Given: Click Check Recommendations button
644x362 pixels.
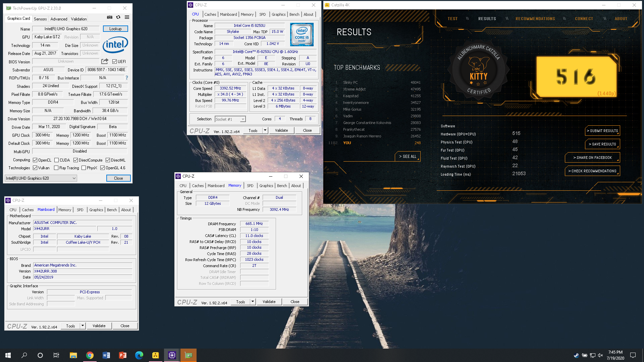Looking at the screenshot, I should [592, 171].
